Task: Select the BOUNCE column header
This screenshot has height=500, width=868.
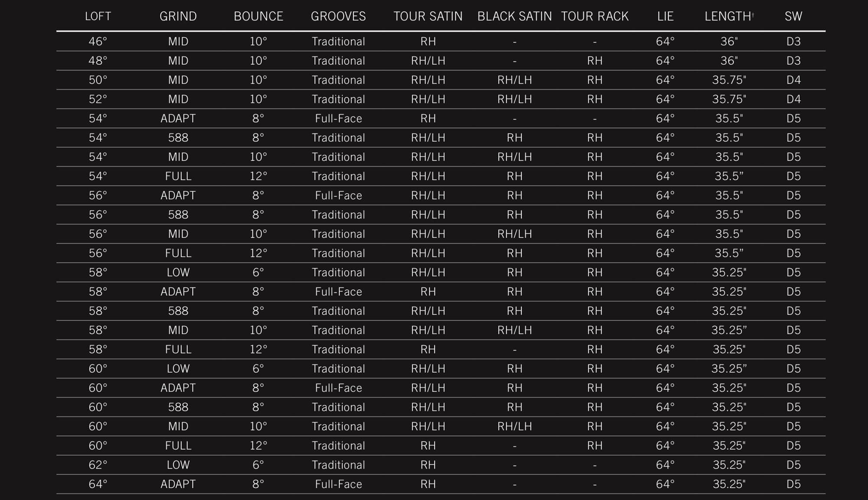Action: [258, 17]
